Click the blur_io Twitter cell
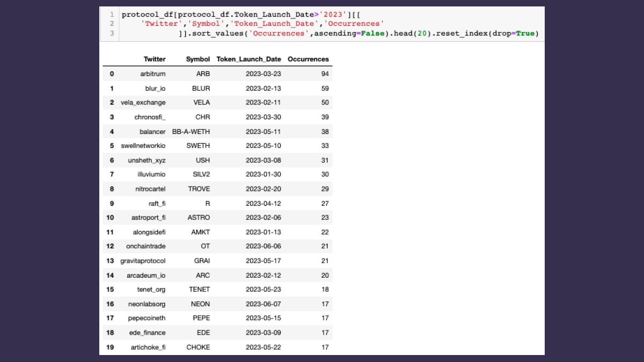Viewport: 644px width, 362px height. tap(155, 88)
